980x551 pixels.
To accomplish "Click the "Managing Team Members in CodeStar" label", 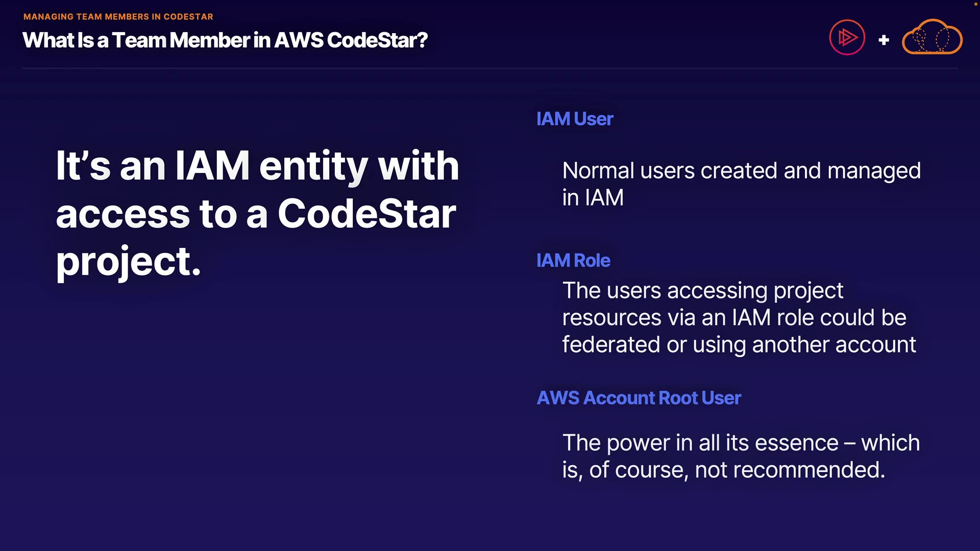I will click(x=118, y=17).
